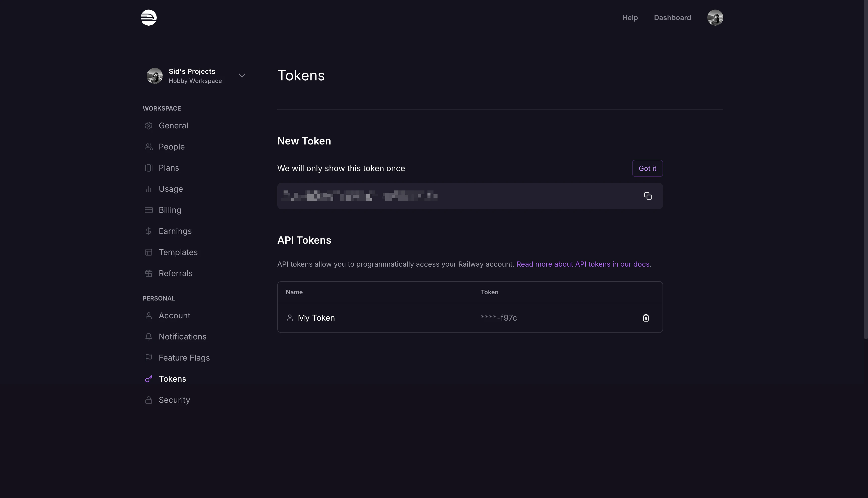This screenshot has height=498, width=868.
Task: Click the Referrals gift icon
Action: point(148,273)
